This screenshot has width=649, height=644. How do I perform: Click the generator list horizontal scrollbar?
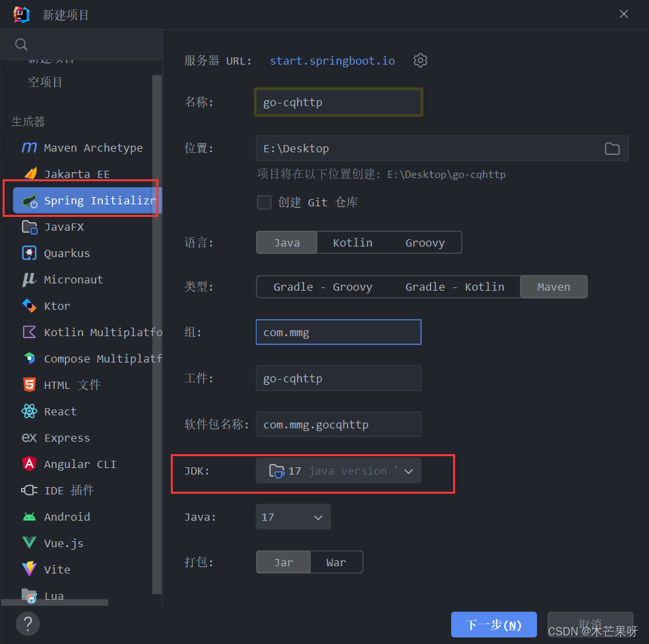pos(55,602)
